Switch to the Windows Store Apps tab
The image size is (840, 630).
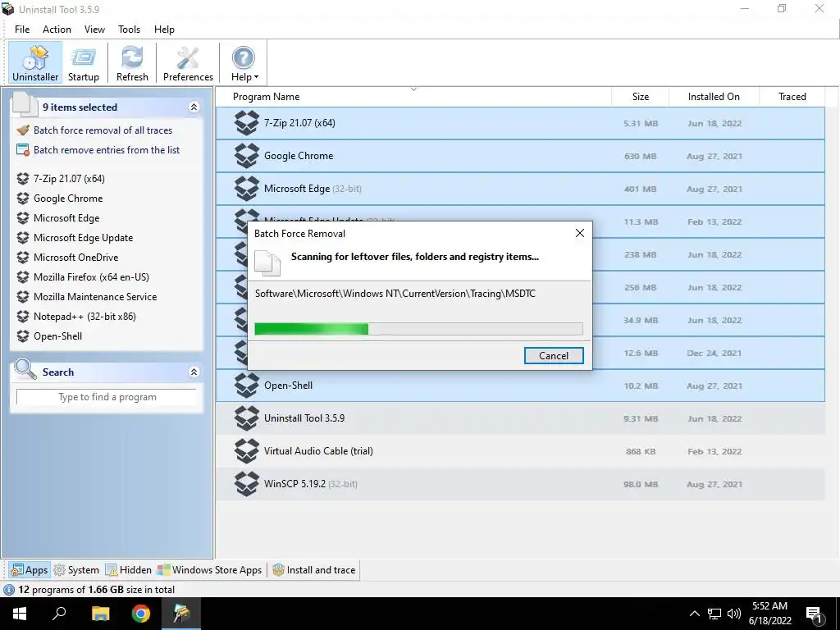[209, 570]
